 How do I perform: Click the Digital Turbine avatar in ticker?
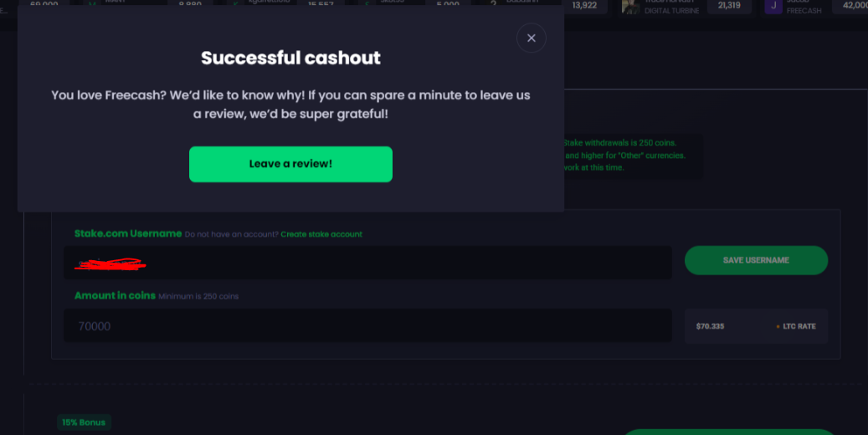coord(630,7)
